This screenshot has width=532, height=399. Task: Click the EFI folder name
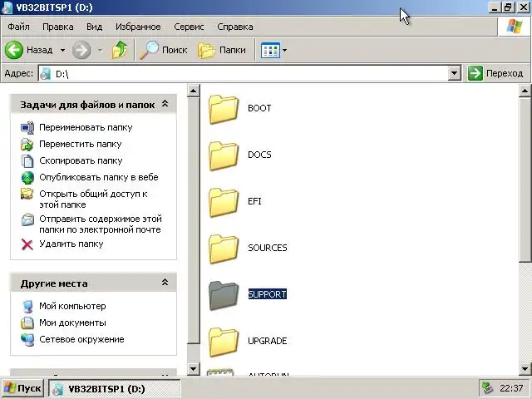tap(255, 201)
